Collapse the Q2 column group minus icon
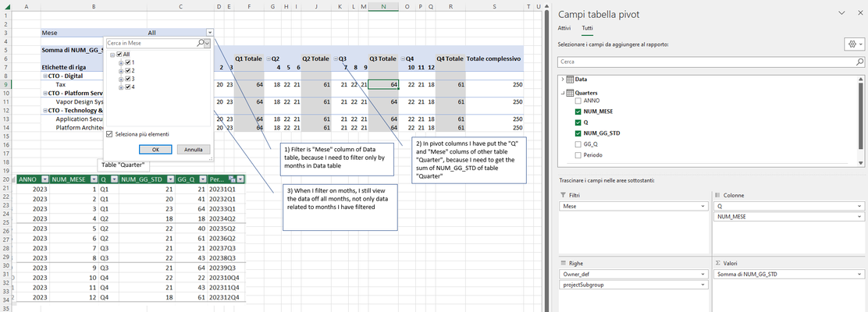The image size is (868, 312). pos(269,58)
